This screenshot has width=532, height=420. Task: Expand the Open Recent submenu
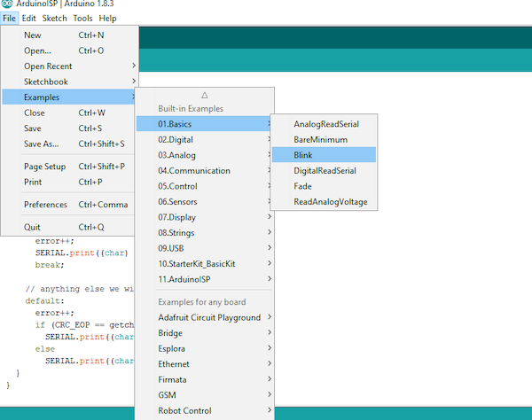(x=48, y=66)
